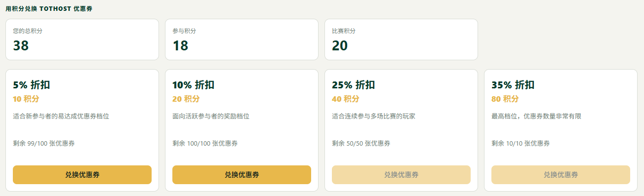Select the 比赛积分 card showing 20

401,39
